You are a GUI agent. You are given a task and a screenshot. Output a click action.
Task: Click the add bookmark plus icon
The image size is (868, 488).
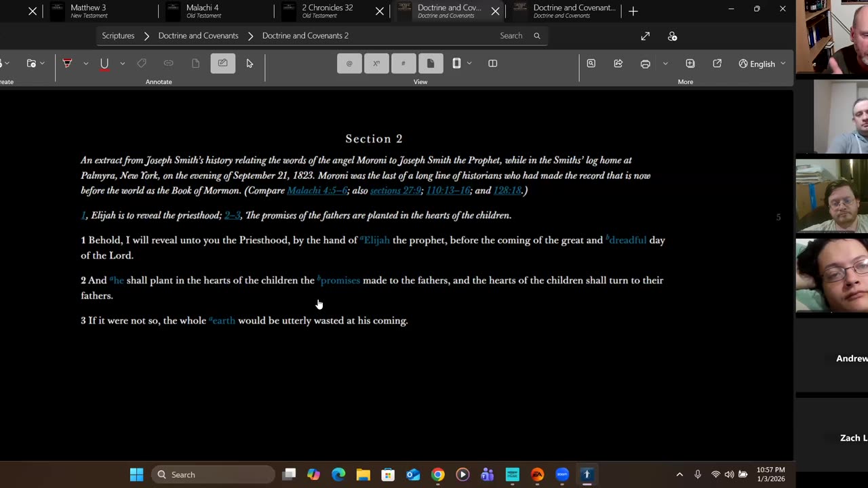(690, 63)
